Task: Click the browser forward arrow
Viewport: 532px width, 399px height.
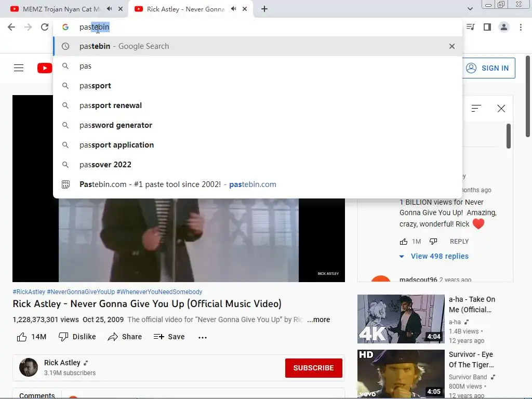Action: [x=28, y=27]
